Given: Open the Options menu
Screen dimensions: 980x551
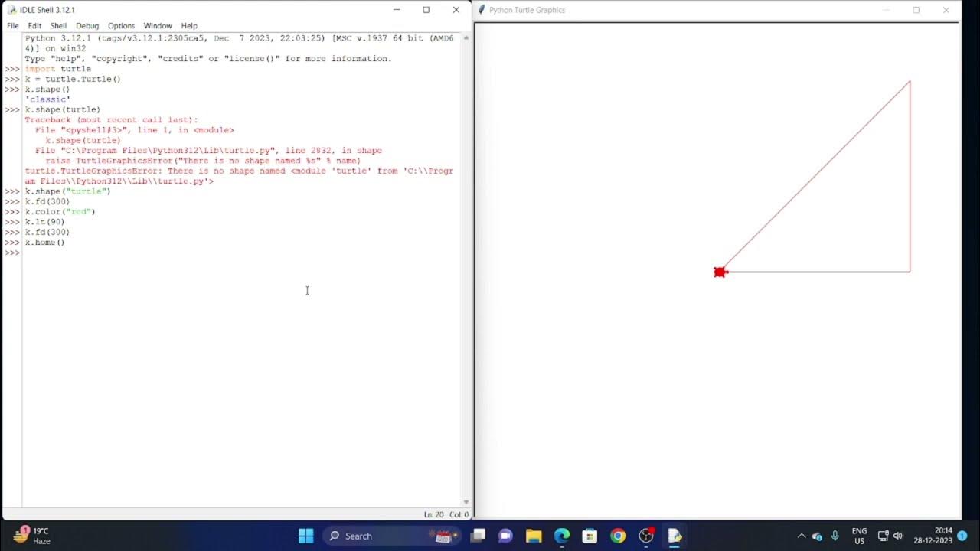Looking at the screenshot, I should [x=121, y=25].
